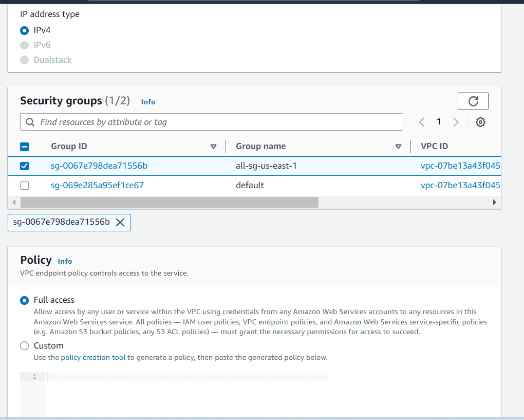The width and height of the screenshot is (524, 420).
Task: Sort by Group name column arrow
Action: coord(398,147)
